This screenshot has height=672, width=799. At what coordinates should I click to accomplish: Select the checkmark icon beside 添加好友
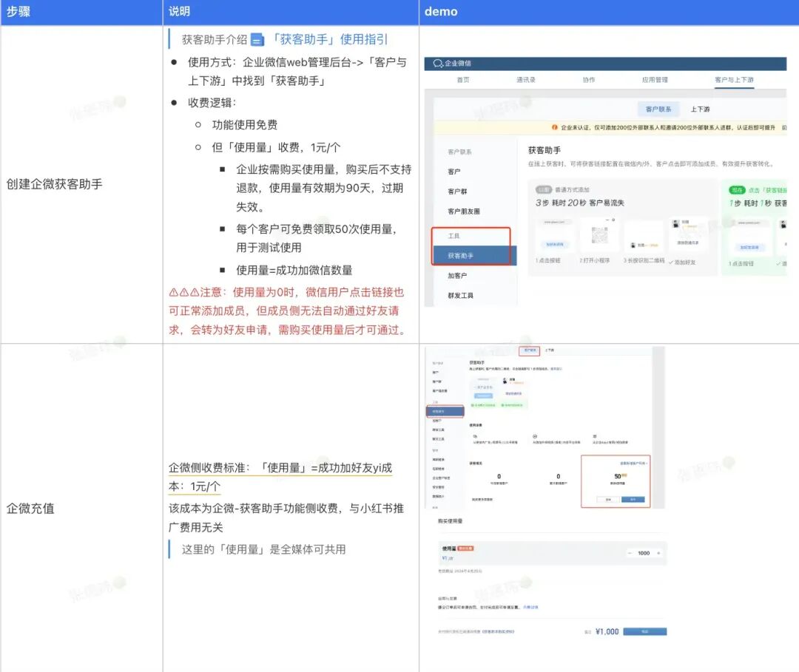[672, 262]
